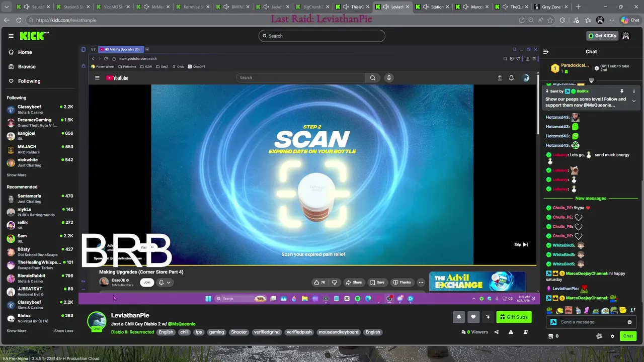
Task: Open more actions menu on YouTube video
Action: (x=421, y=282)
